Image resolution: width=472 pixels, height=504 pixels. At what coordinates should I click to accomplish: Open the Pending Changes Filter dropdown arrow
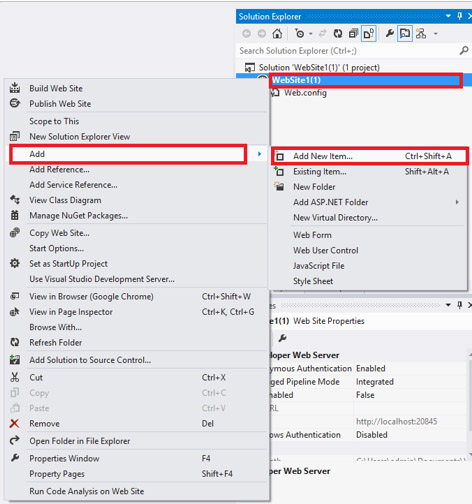311,34
